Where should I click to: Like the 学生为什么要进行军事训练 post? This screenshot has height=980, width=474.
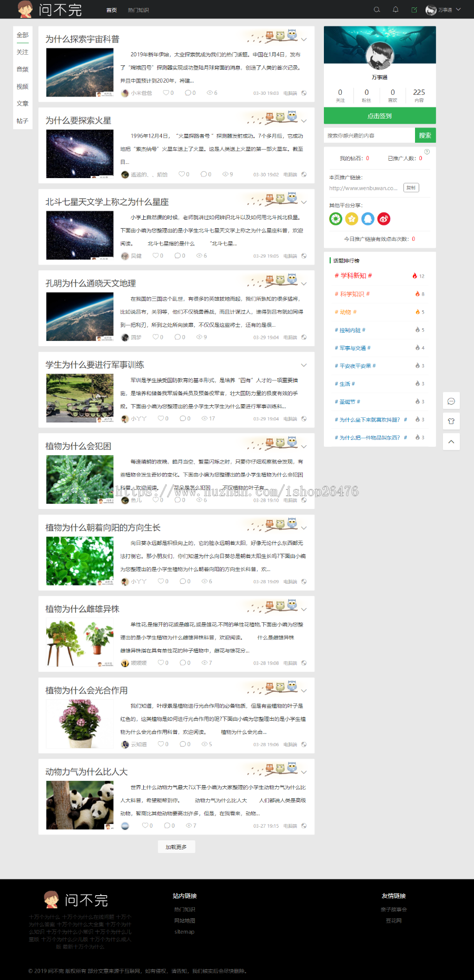pos(161,418)
